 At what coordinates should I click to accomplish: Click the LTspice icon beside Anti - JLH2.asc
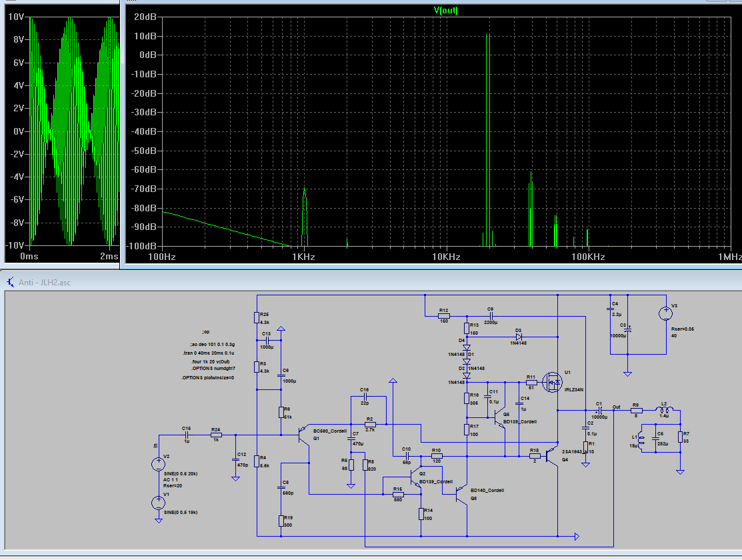(11, 283)
